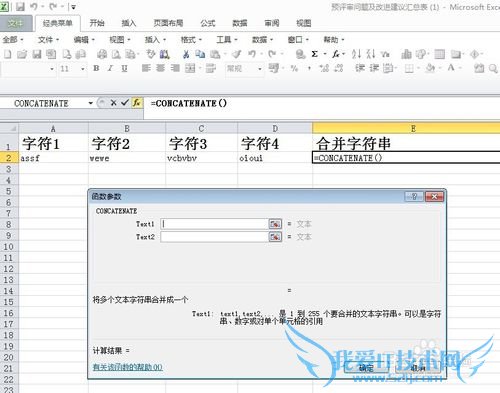Viewport: 500px width, 393px height.
Task: Click the Sort Descending icon
Action: point(371,54)
